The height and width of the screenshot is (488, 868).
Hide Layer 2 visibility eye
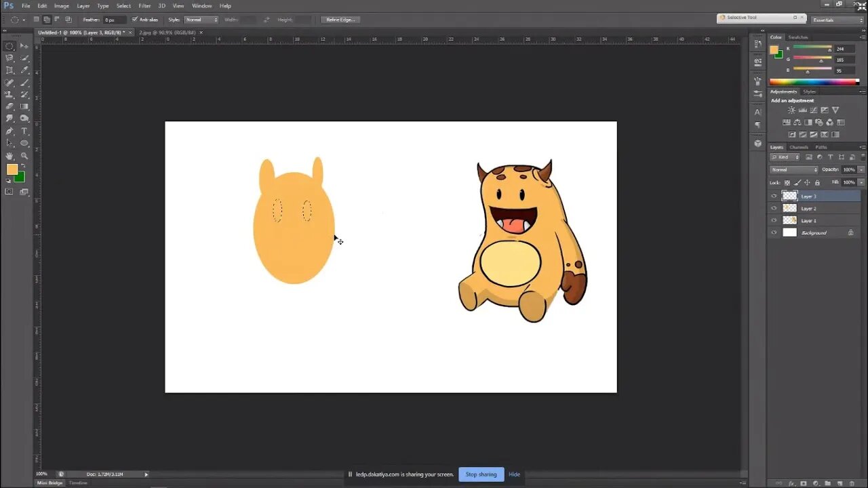click(x=774, y=208)
